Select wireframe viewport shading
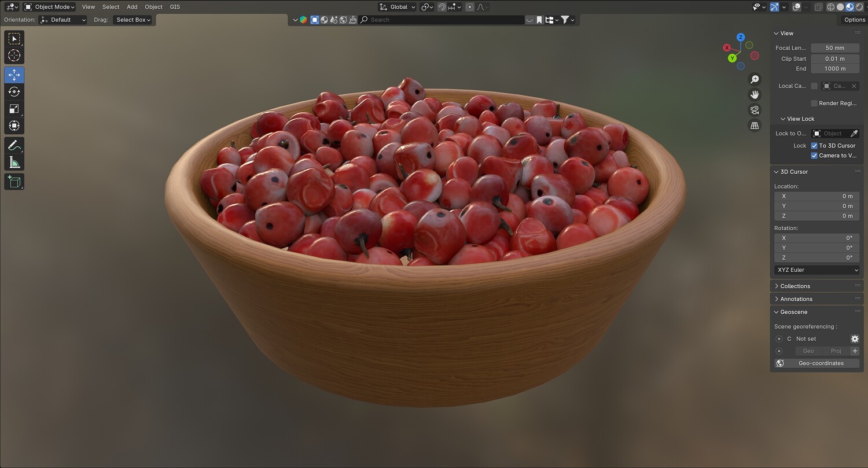This screenshot has height=468, width=868. point(831,7)
